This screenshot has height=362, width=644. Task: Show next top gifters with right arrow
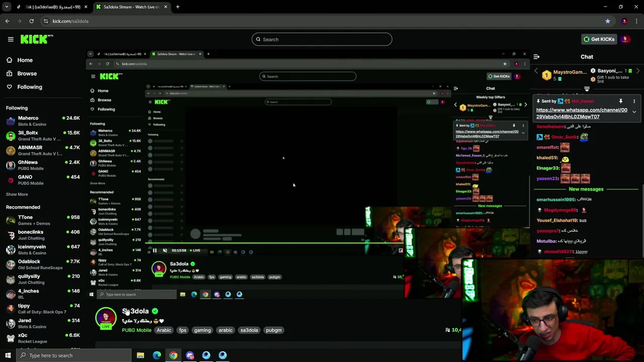point(638,71)
